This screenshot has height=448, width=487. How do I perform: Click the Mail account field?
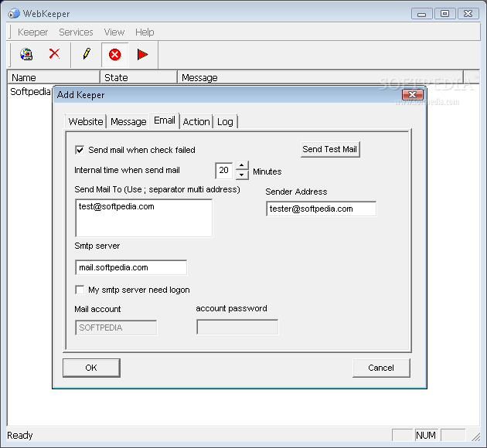point(116,328)
